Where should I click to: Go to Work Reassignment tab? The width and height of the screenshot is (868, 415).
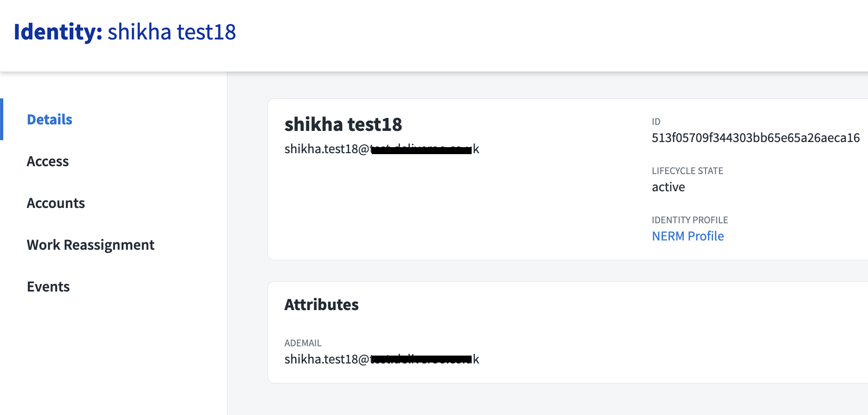pos(91,245)
